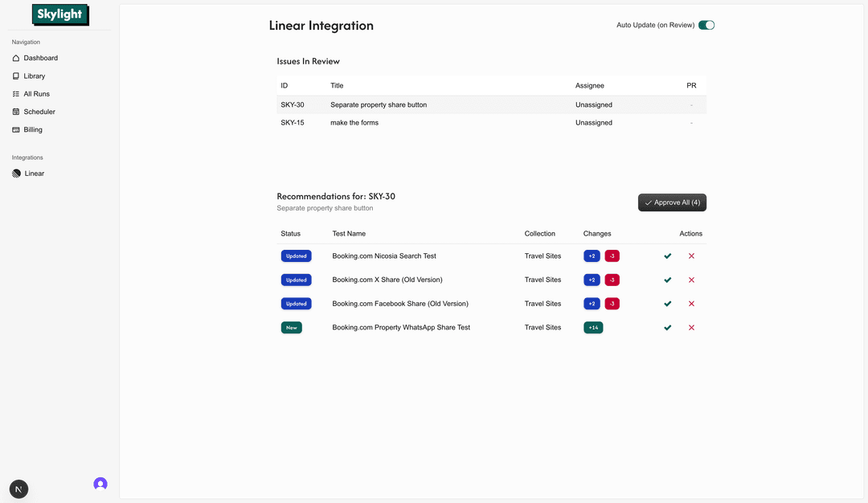Click +14 badge for WhatsApp Share Test
Viewport: 868px width, 503px height.
coord(593,328)
